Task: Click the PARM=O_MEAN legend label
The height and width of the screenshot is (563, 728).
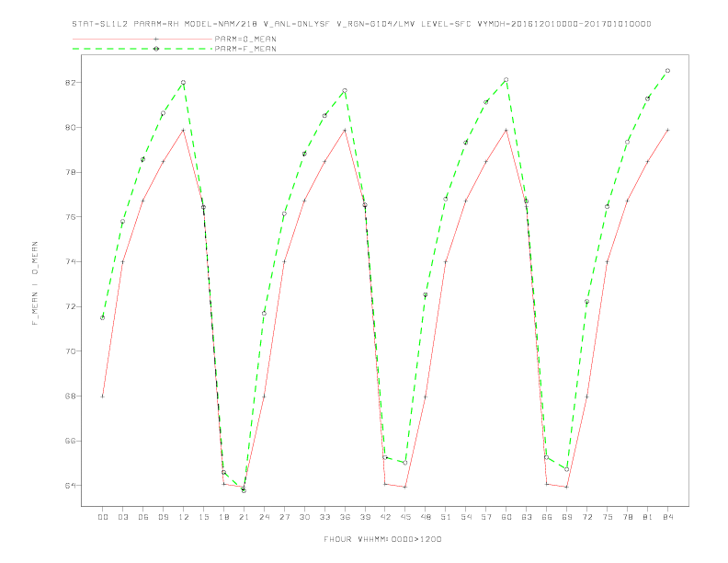Action: (x=245, y=39)
